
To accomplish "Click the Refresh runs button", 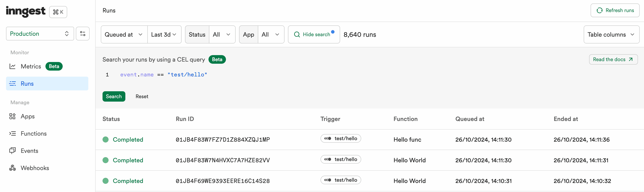I will click(x=615, y=10).
